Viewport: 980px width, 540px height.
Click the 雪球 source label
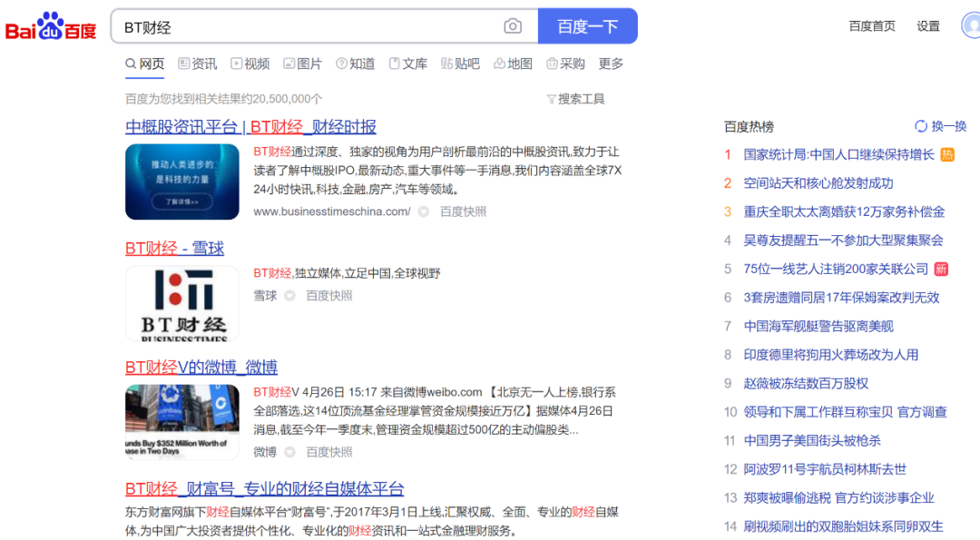[265, 296]
